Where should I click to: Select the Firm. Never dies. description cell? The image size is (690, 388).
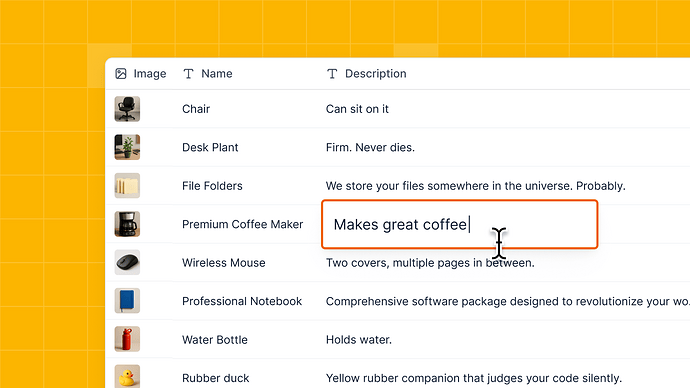370,147
